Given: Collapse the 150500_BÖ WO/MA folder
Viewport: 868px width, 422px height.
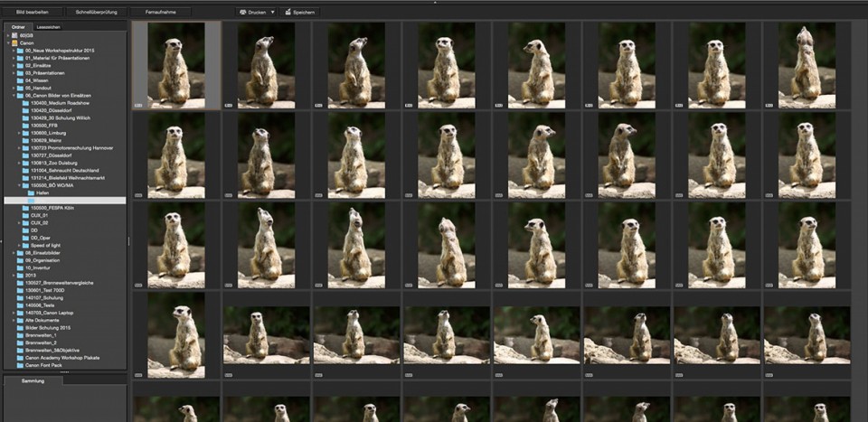Looking at the screenshot, I should [19, 185].
